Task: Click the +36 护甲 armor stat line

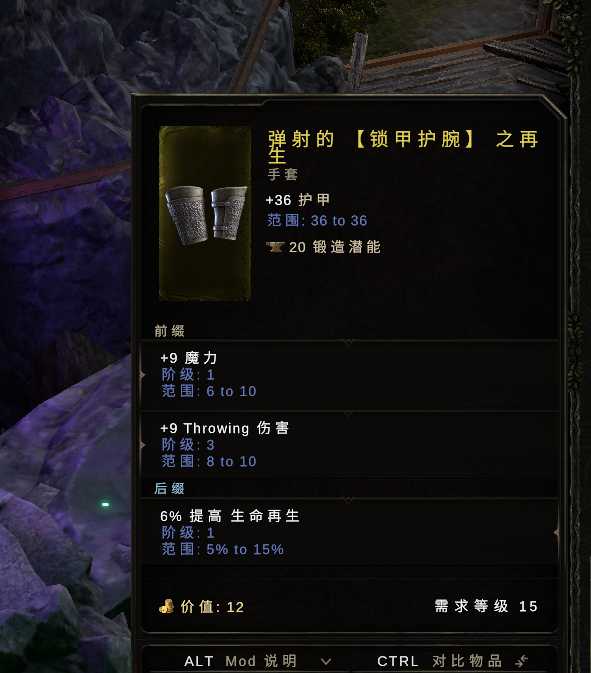Action: 297,200
